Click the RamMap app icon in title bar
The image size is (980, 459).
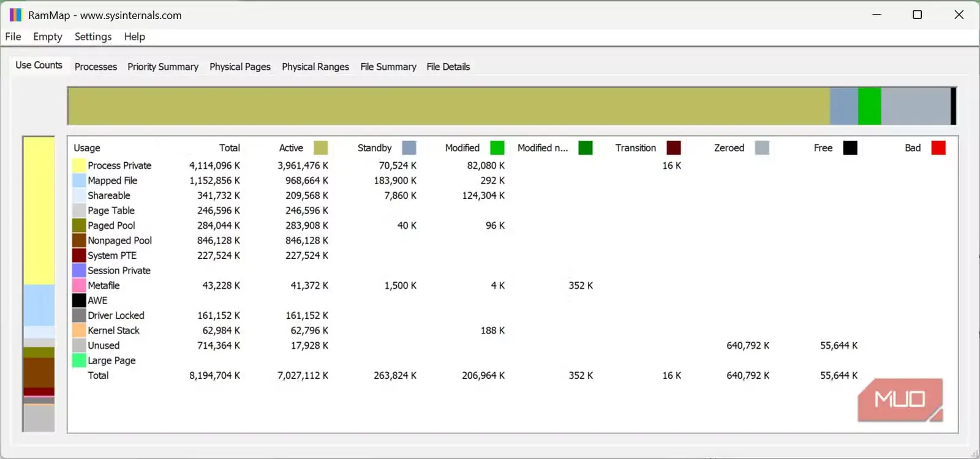pyautogui.click(x=15, y=15)
